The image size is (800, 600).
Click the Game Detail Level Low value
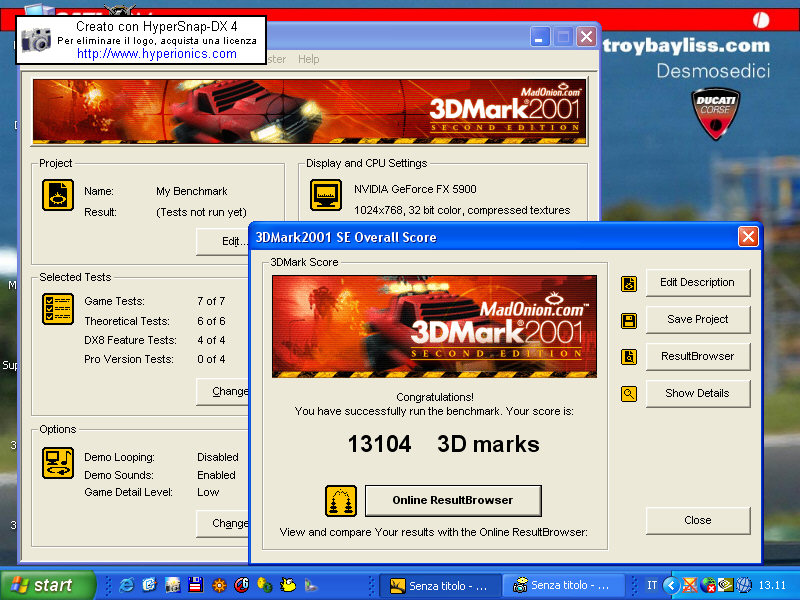pos(208,492)
